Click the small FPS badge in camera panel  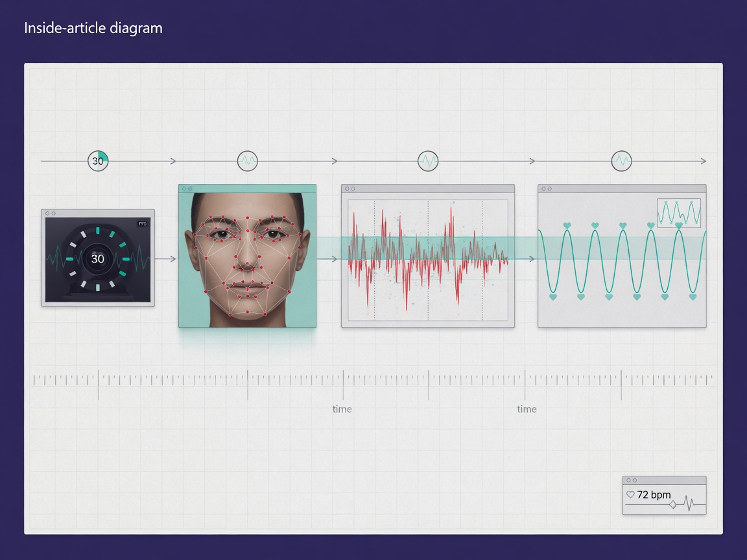(143, 224)
